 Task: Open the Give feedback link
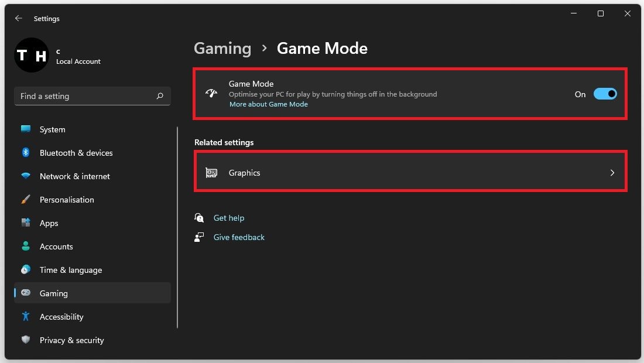(239, 237)
